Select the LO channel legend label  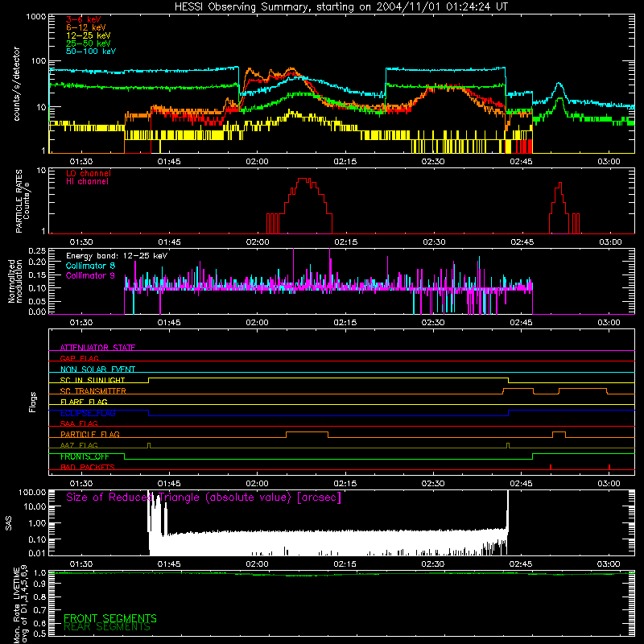(89, 173)
